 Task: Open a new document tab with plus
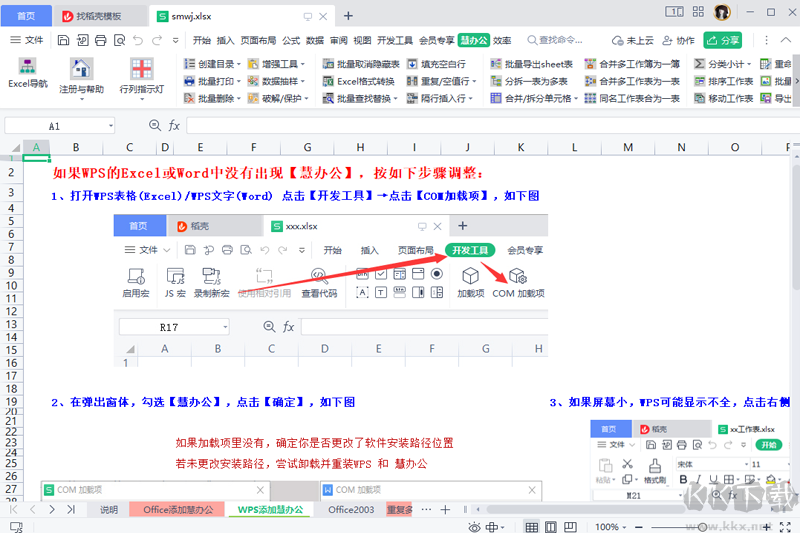(348, 16)
